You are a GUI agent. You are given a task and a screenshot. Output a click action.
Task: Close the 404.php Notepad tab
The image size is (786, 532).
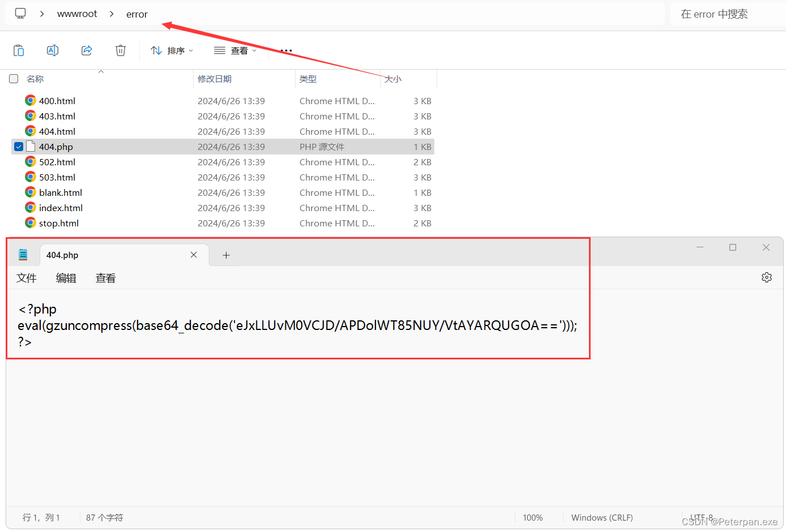(x=194, y=255)
